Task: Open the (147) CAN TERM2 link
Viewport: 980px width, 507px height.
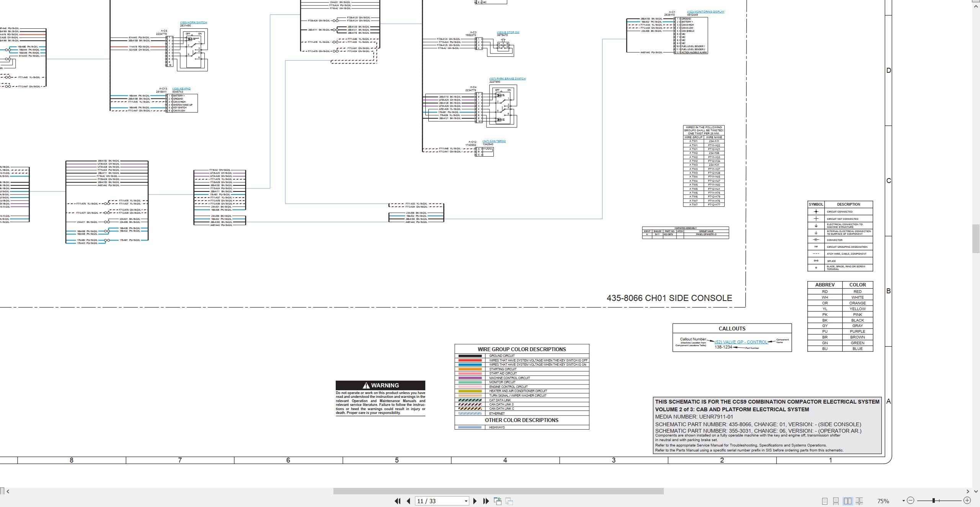Action: pyautogui.click(x=494, y=141)
